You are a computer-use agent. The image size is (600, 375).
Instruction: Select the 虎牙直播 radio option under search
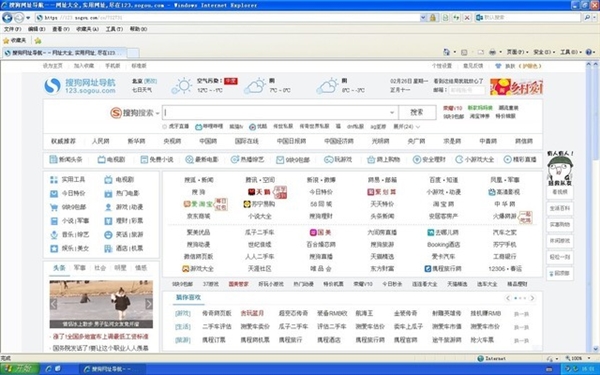tap(165, 127)
